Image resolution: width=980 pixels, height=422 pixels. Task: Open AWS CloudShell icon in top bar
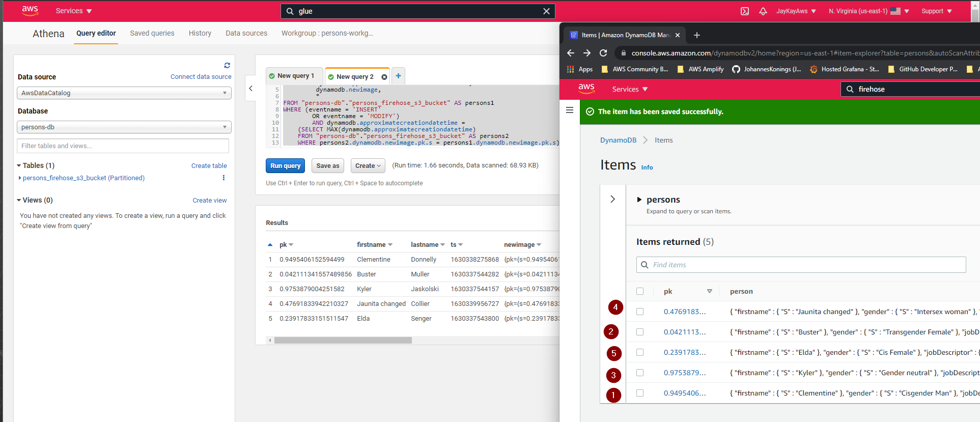click(744, 11)
